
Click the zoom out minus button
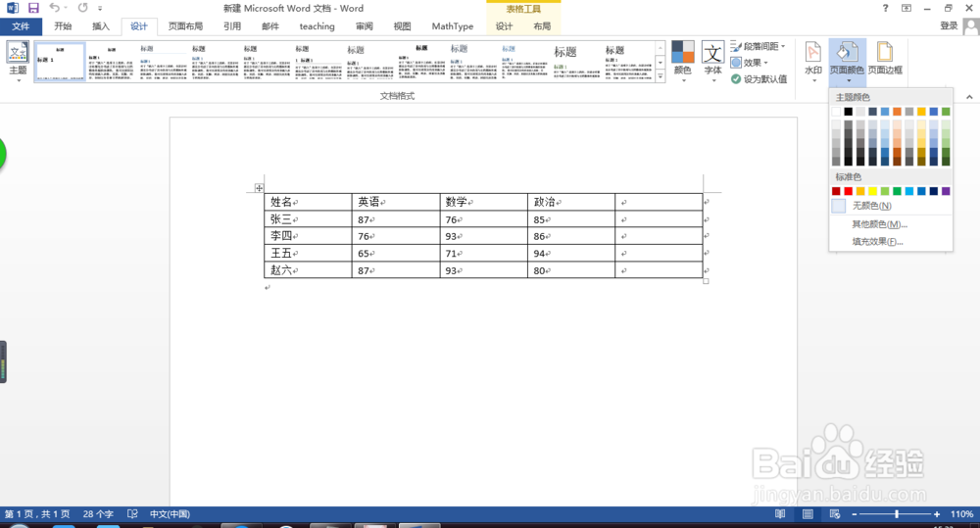[x=855, y=514]
